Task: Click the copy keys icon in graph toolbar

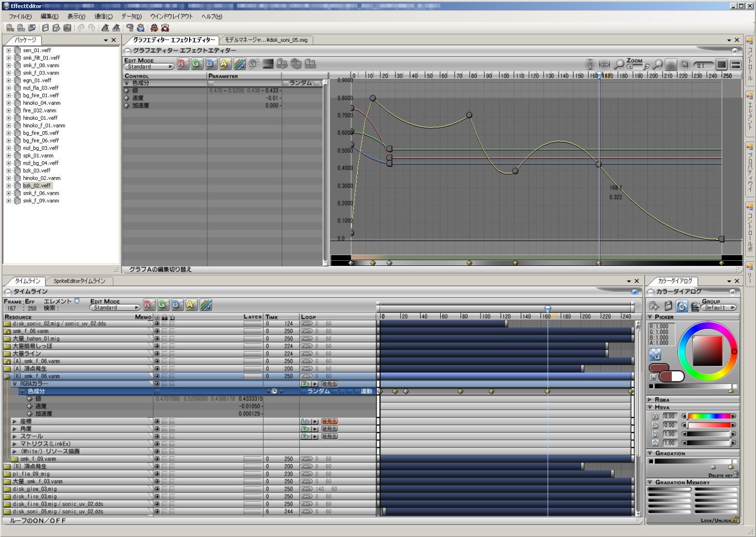Action: 282,64
